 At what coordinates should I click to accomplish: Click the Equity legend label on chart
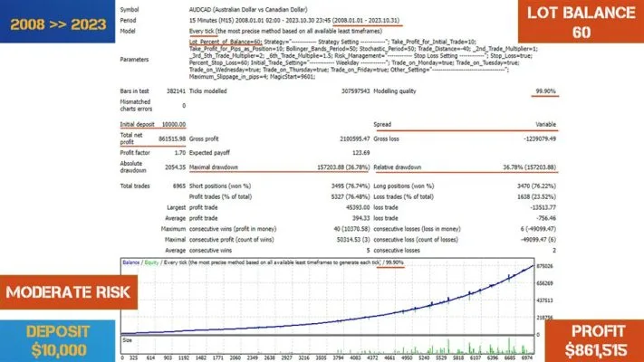[x=151, y=262]
